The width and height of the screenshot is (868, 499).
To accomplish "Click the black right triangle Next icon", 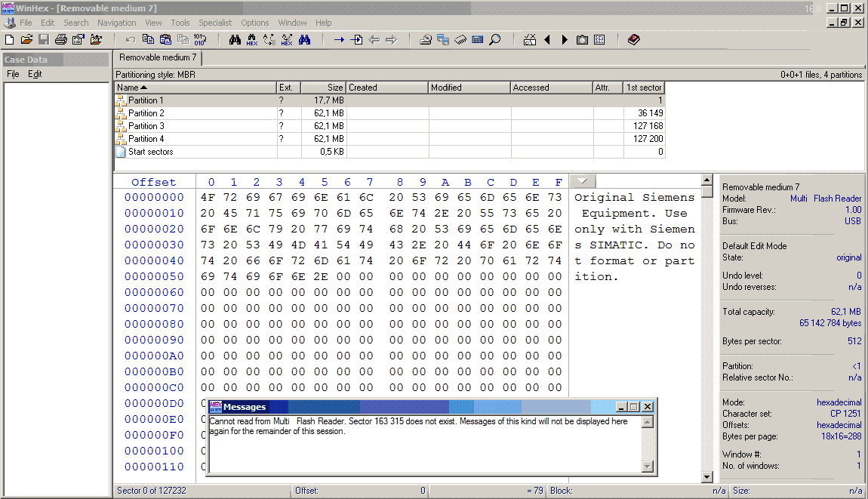I will point(565,40).
